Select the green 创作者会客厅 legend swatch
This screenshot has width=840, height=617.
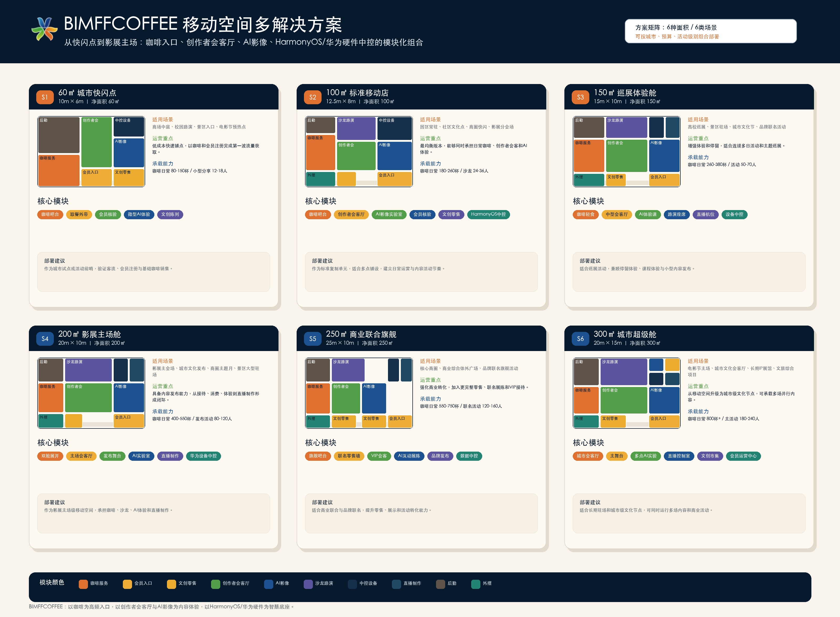click(216, 584)
